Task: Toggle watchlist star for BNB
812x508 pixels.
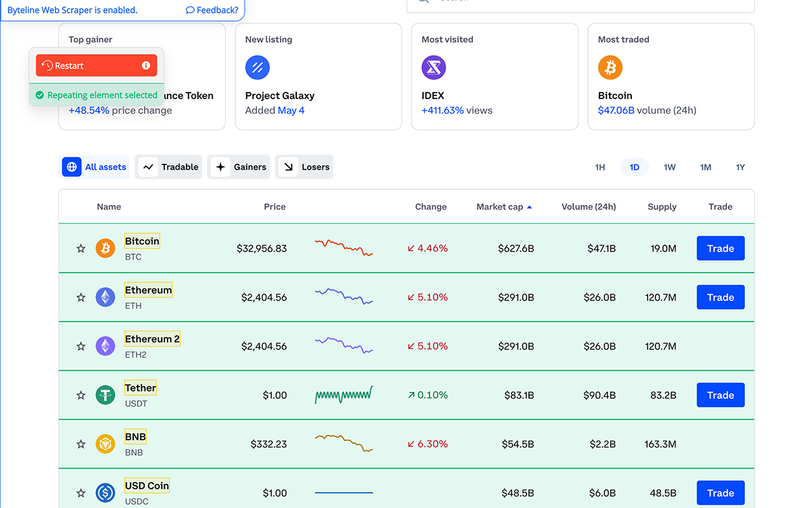Action: 81,444
